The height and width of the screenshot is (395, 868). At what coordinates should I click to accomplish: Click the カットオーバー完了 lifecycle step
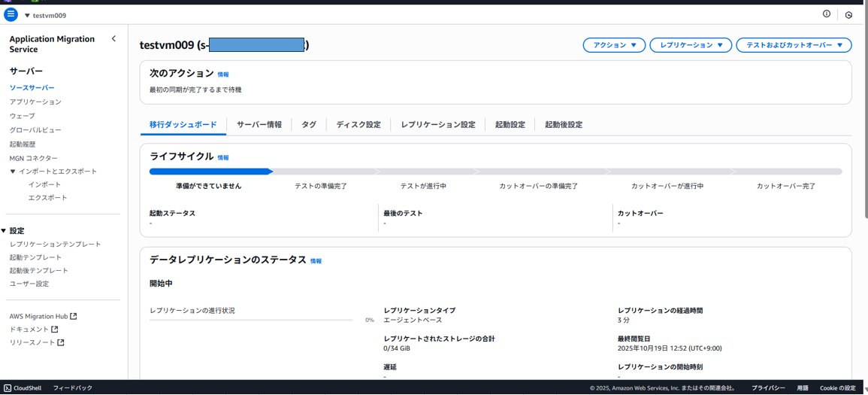pos(786,186)
